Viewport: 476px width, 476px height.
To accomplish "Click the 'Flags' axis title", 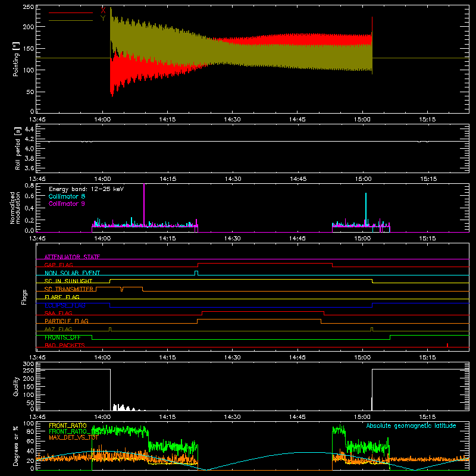I will click(x=24, y=297).
